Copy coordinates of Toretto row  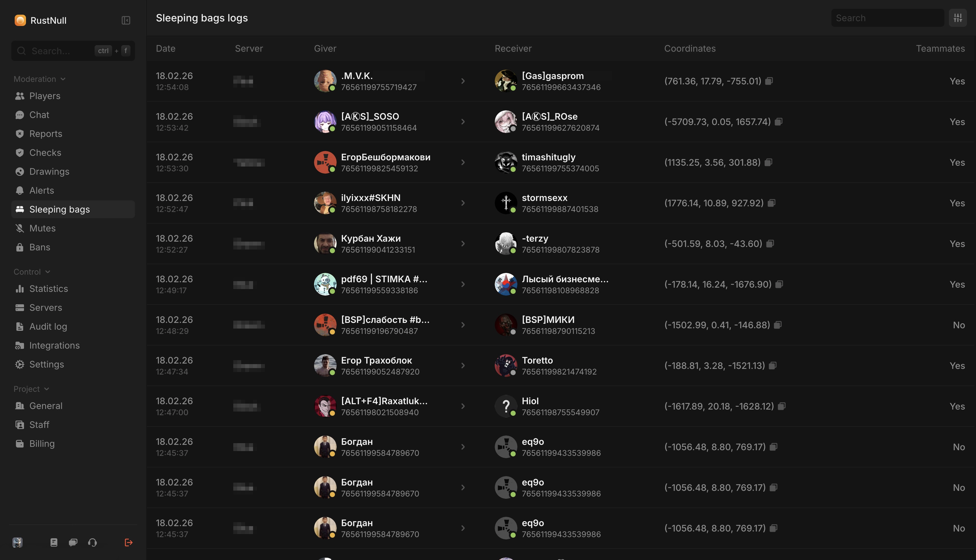(772, 366)
